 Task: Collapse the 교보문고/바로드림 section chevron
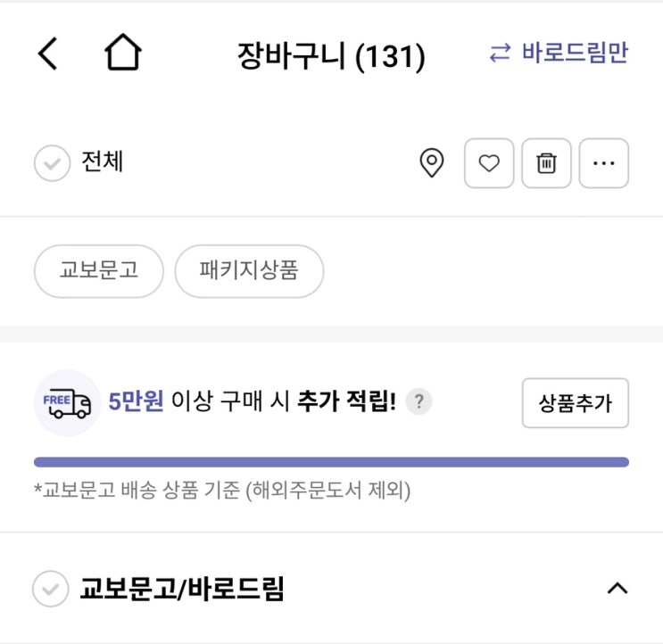point(617,588)
